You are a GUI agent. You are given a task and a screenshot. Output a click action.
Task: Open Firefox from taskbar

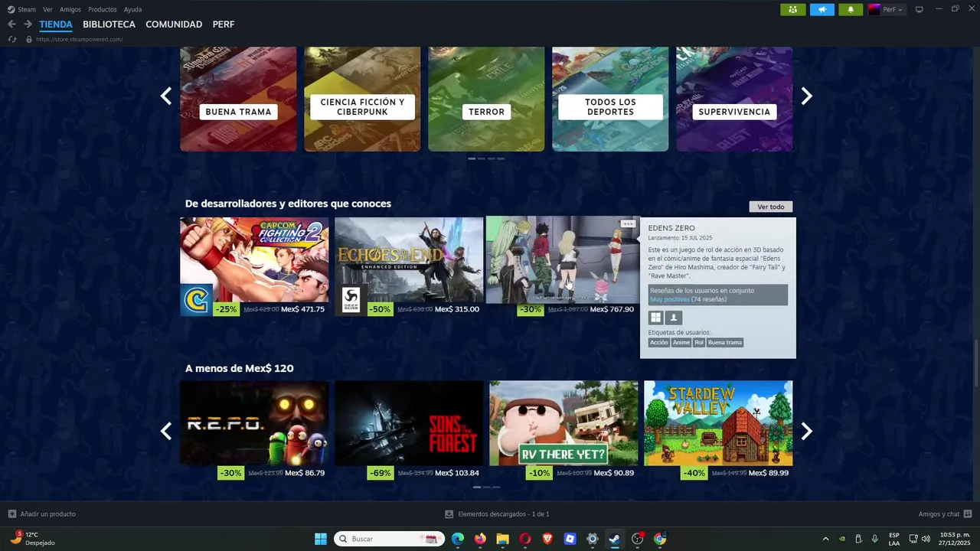pyautogui.click(x=480, y=539)
